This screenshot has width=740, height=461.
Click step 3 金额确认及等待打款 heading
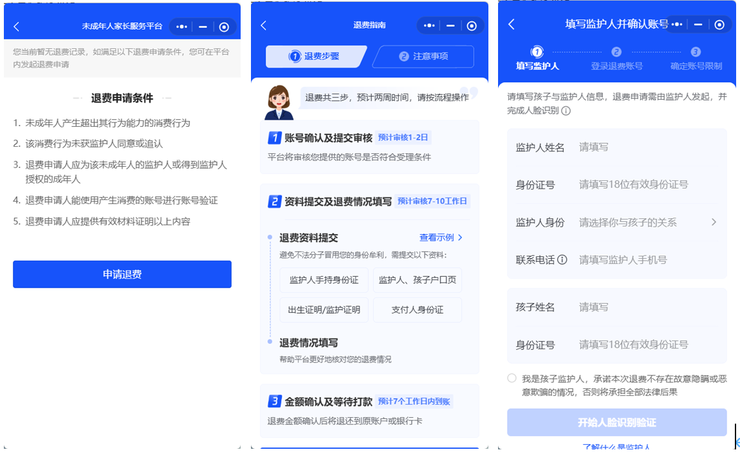click(328, 402)
